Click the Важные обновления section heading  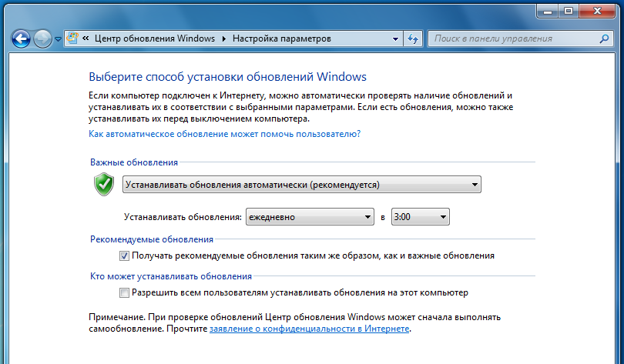tap(134, 162)
